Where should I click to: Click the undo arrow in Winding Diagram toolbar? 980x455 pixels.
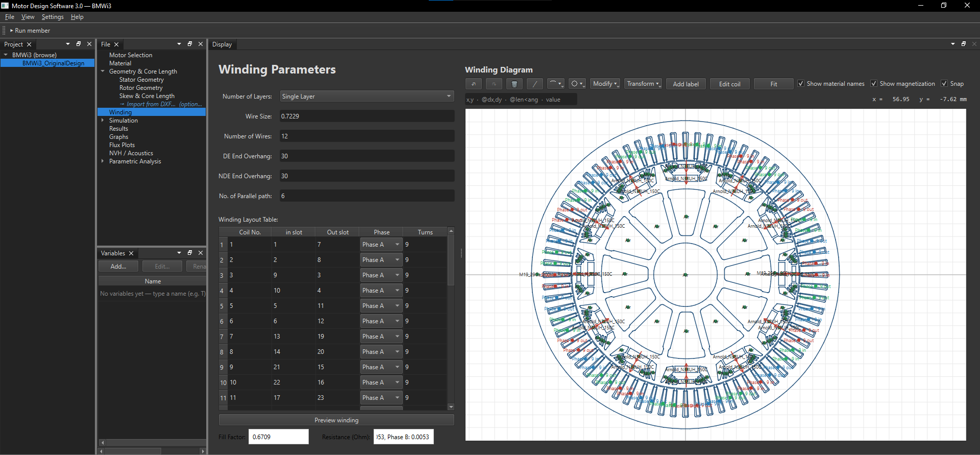[x=473, y=84]
